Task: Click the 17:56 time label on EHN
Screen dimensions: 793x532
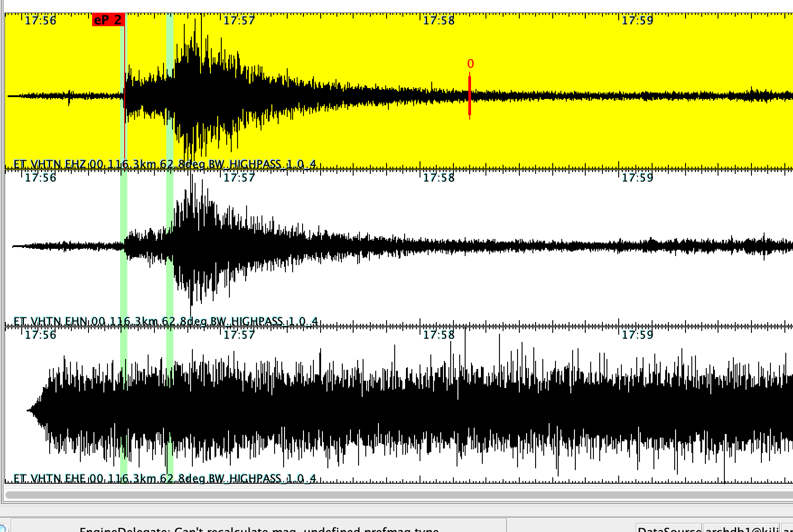Action: (41, 177)
